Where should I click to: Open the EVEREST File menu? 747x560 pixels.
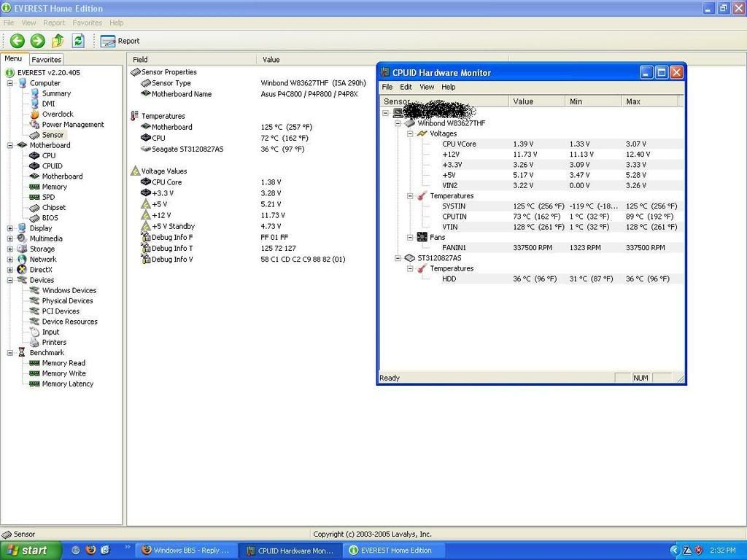[x=9, y=23]
